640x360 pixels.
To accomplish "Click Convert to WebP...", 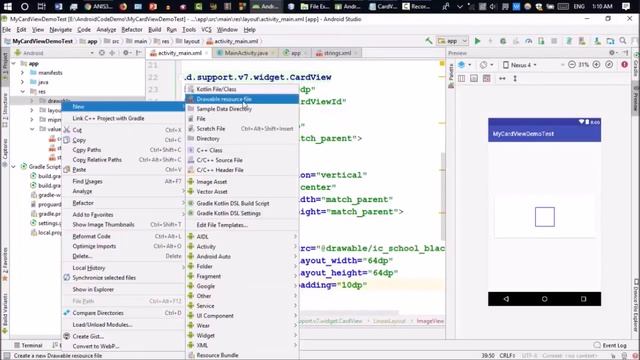I will [123, 346].
